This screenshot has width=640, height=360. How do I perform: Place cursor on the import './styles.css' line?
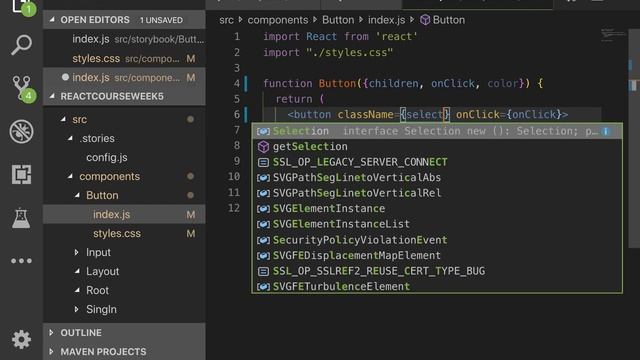pos(328,53)
